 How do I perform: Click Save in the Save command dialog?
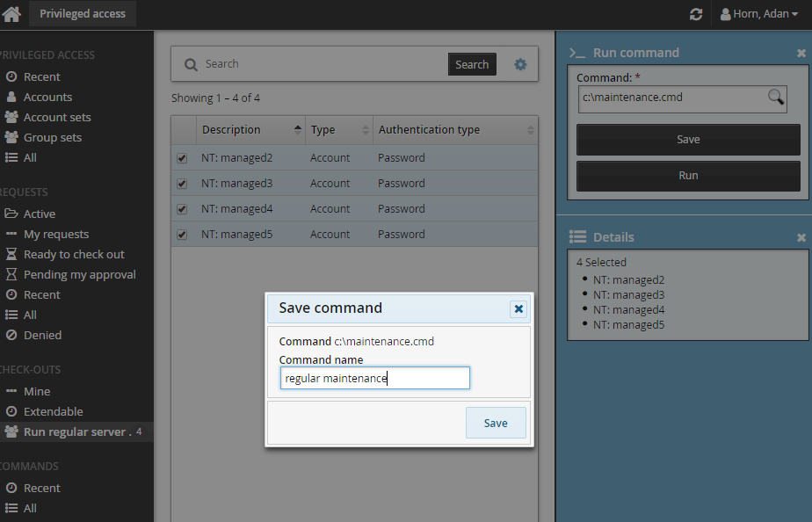click(496, 423)
